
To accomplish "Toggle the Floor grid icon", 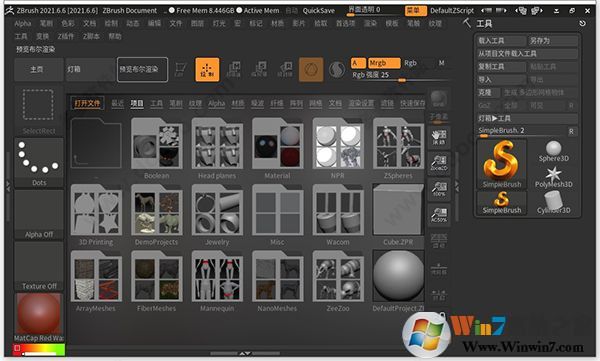I will [x=439, y=269].
